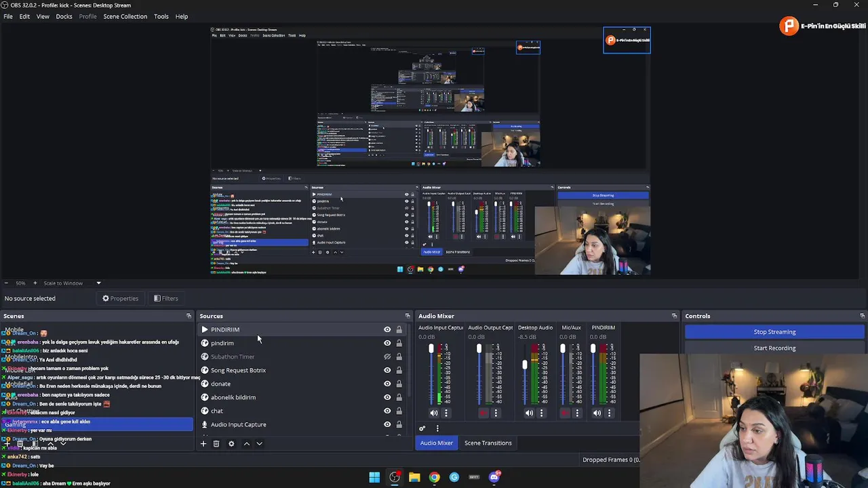Hide the donate source
This screenshot has height=488, width=868.
click(387, 384)
